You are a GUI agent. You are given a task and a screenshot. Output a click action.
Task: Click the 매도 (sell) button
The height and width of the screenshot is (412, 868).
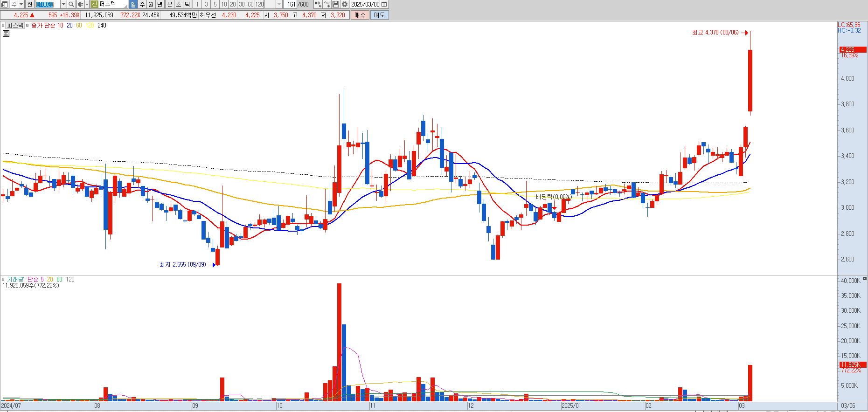click(379, 15)
